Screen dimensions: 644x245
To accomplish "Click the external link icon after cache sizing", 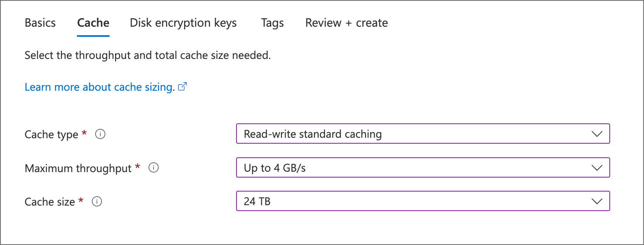I will tap(182, 86).
